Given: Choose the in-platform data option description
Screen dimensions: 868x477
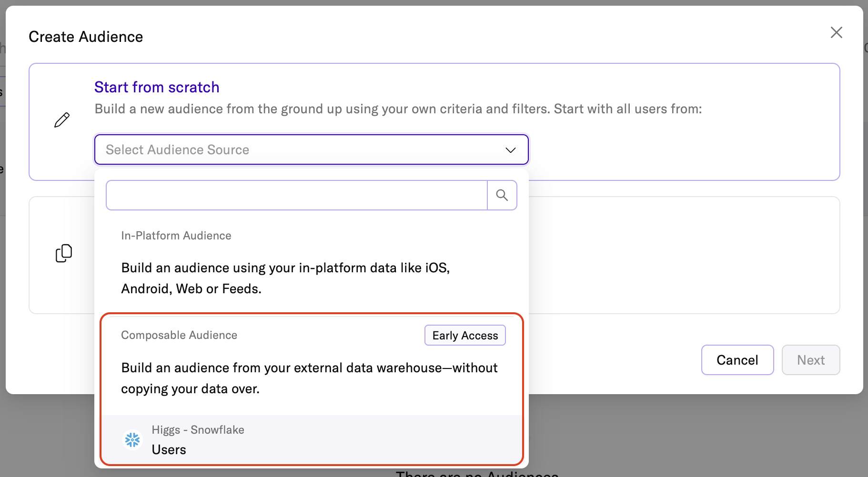Looking at the screenshot, I should [x=285, y=278].
